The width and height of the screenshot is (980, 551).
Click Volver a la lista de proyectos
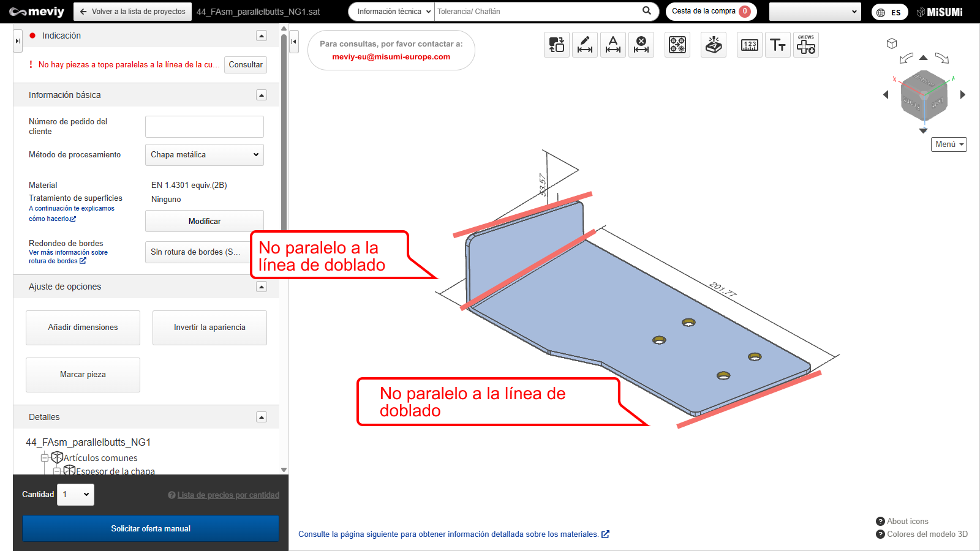coord(133,12)
